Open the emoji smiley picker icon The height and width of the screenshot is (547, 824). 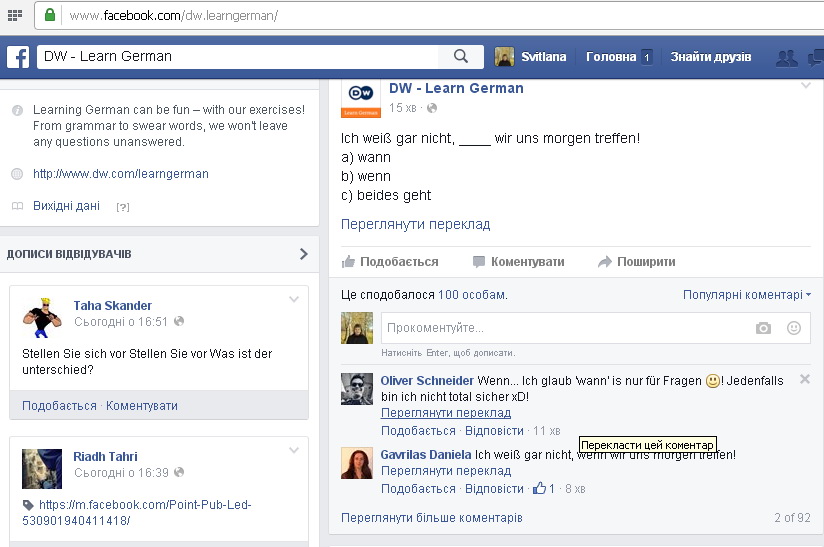(794, 328)
